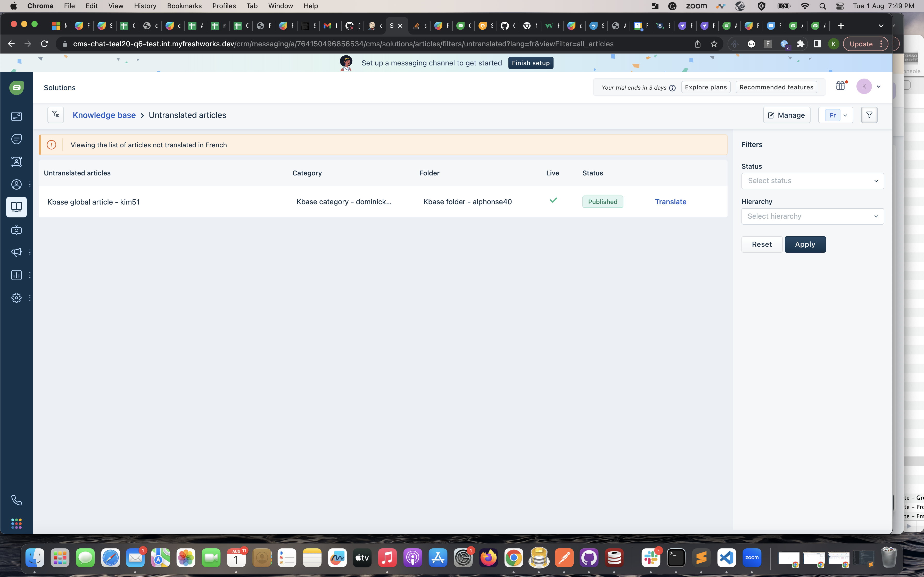Open the History menu in menu bar
Screen dimensions: 924x577
(145, 6)
